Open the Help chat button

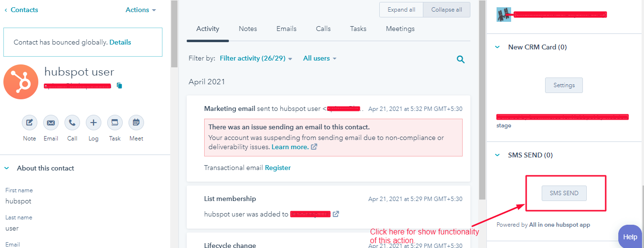click(630, 237)
